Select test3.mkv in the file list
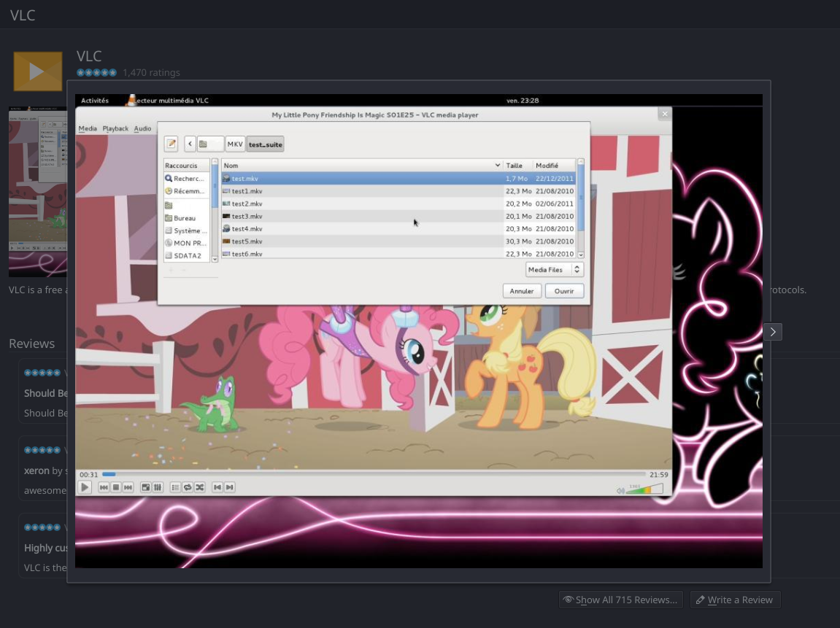Viewport: 840px width, 628px height. pyautogui.click(x=247, y=217)
